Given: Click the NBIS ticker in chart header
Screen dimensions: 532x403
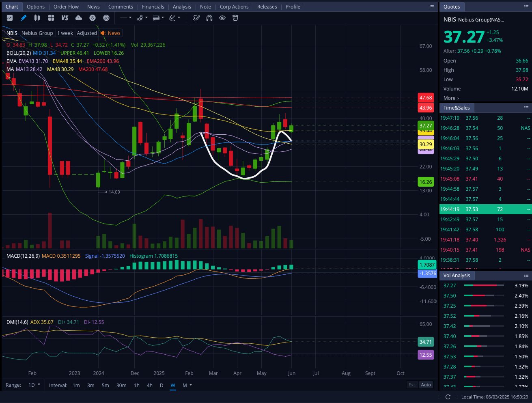Looking at the screenshot, I should pos(12,33).
